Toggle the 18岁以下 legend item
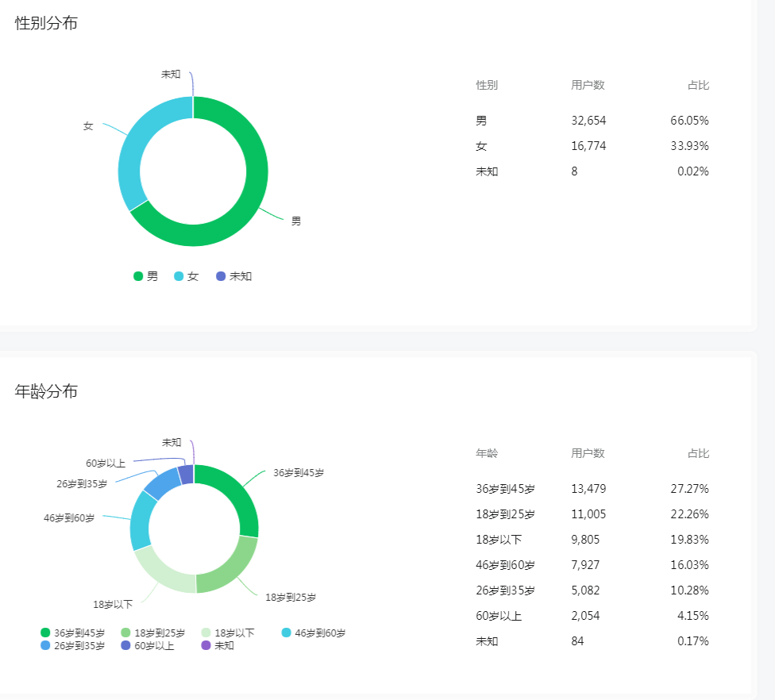The width and height of the screenshot is (775, 700). click(228, 633)
